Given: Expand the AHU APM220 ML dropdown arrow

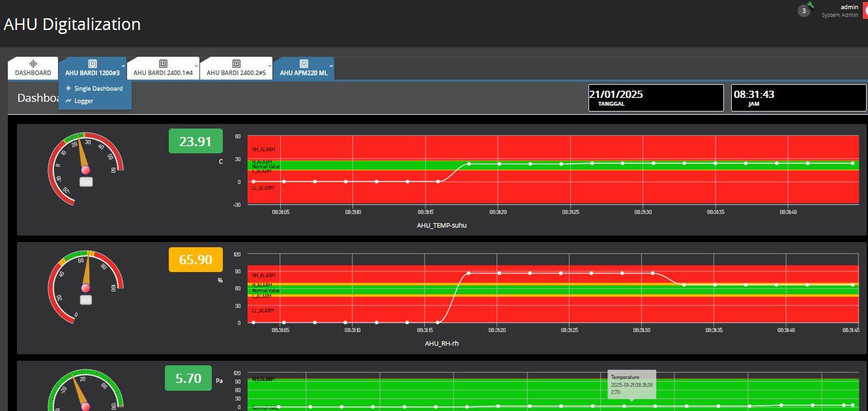Looking at the screenshot, I should pyautogui.click(x=331, y=65).
